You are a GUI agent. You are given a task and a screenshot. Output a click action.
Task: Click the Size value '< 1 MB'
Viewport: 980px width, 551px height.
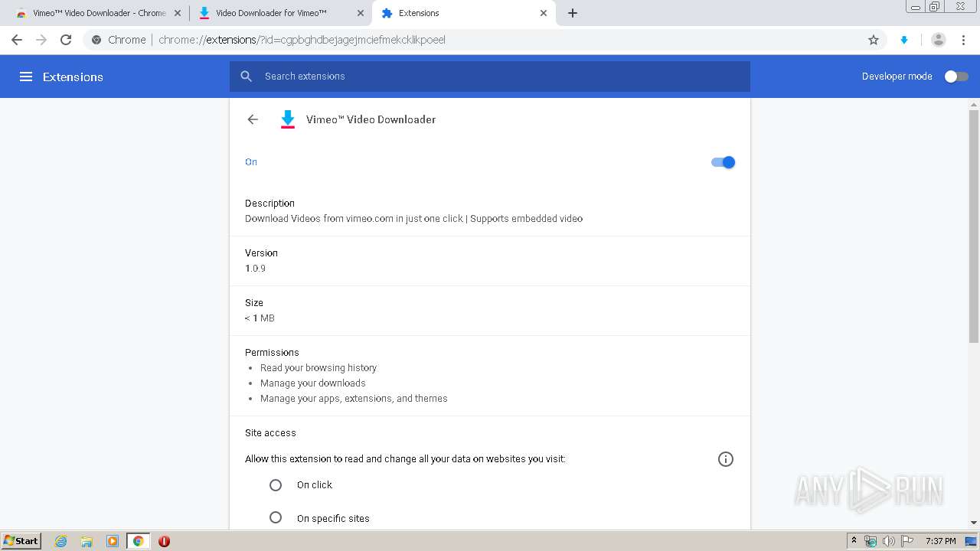point(260,318)
